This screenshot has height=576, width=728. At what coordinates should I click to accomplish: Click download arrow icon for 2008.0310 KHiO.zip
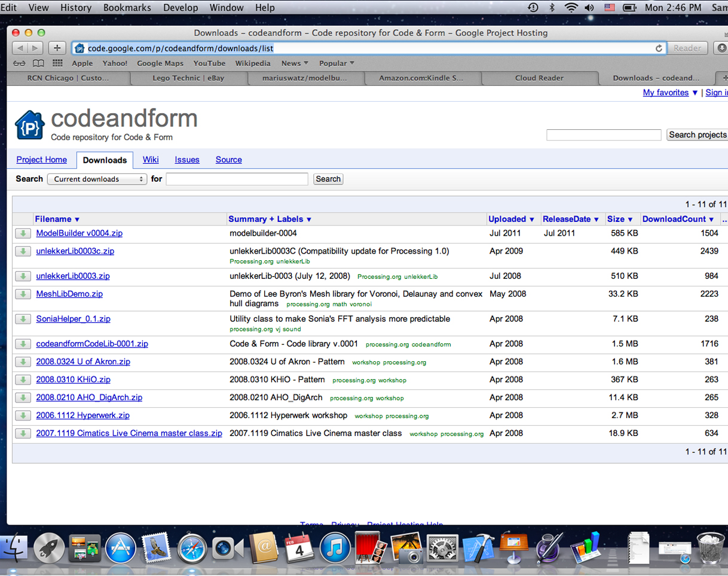pyautogui.click(x=23, y=380)
